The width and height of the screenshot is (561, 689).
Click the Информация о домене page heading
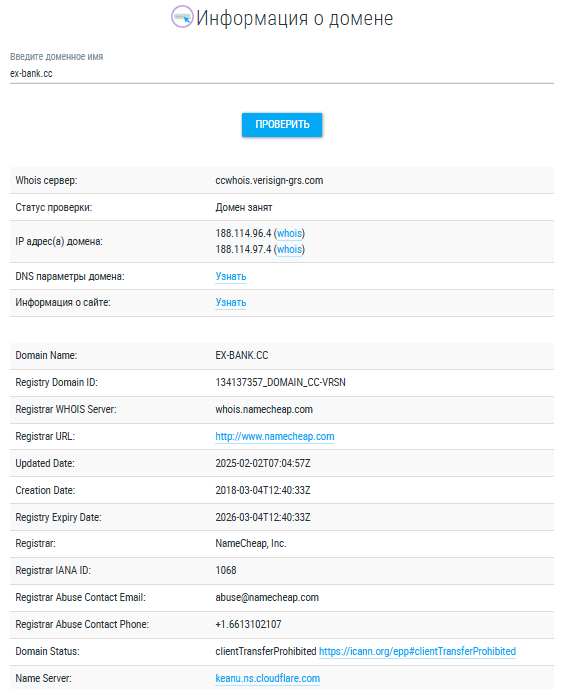coord(294,18)
